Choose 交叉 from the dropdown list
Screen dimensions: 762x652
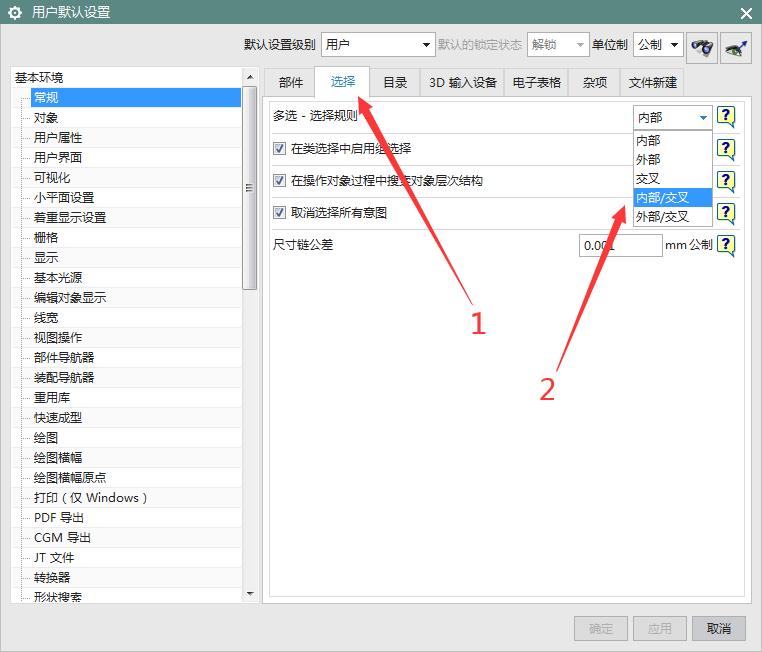(673, 178)
